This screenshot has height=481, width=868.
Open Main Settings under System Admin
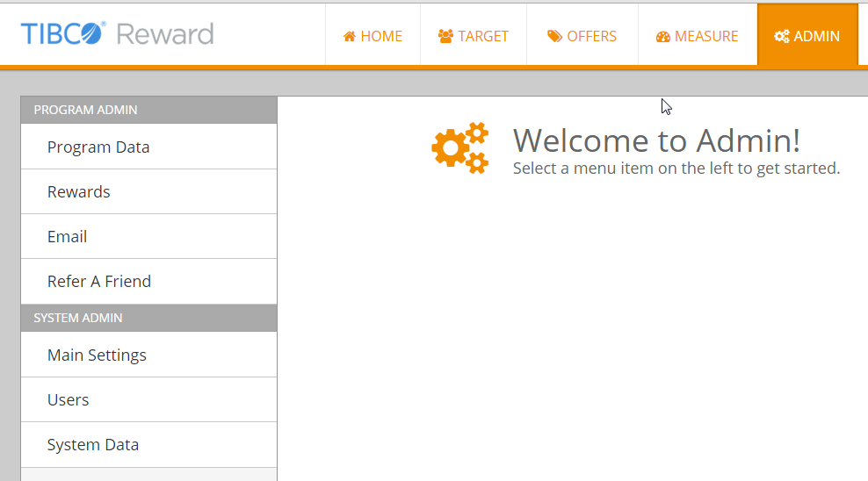click(x=148, y=355)
